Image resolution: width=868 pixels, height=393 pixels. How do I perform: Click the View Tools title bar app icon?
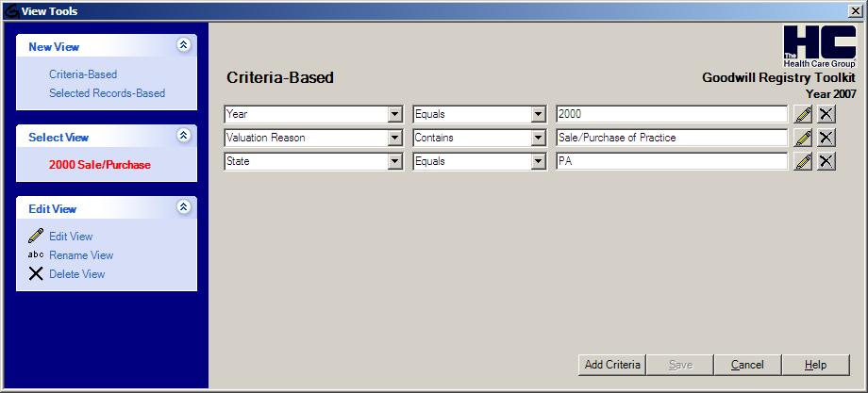point(11,11)
